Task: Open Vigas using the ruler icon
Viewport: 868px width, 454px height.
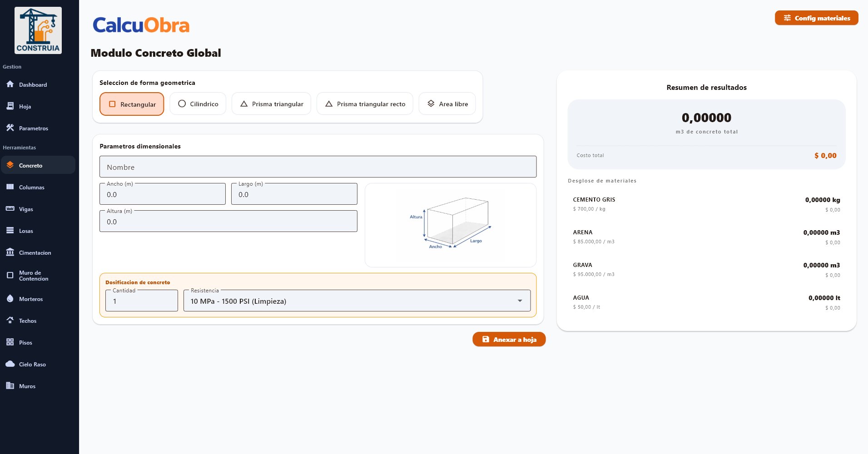Action: coord(10,209)
